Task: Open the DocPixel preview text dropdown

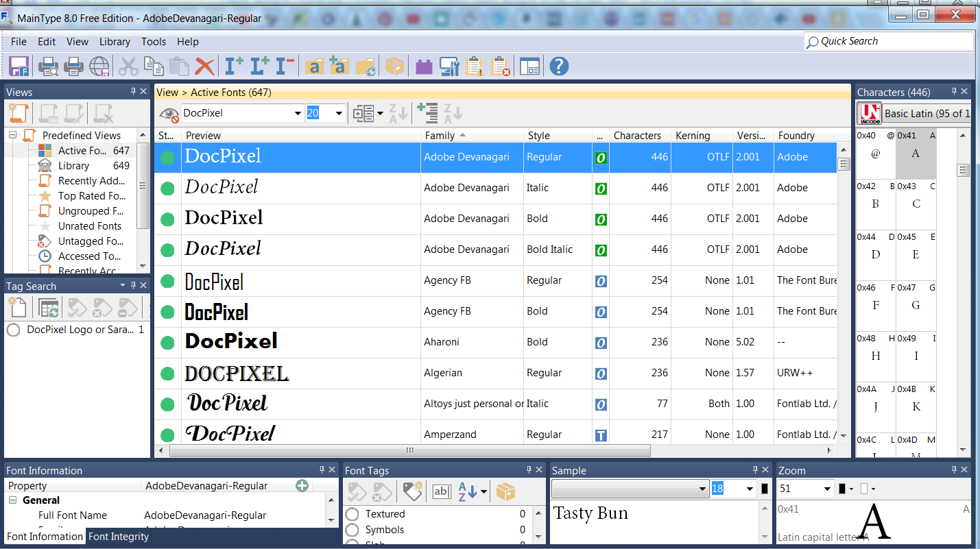Action: pos(298,113)
